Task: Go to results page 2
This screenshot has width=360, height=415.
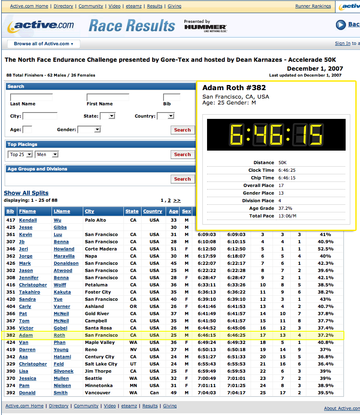Action: [169, 200]
